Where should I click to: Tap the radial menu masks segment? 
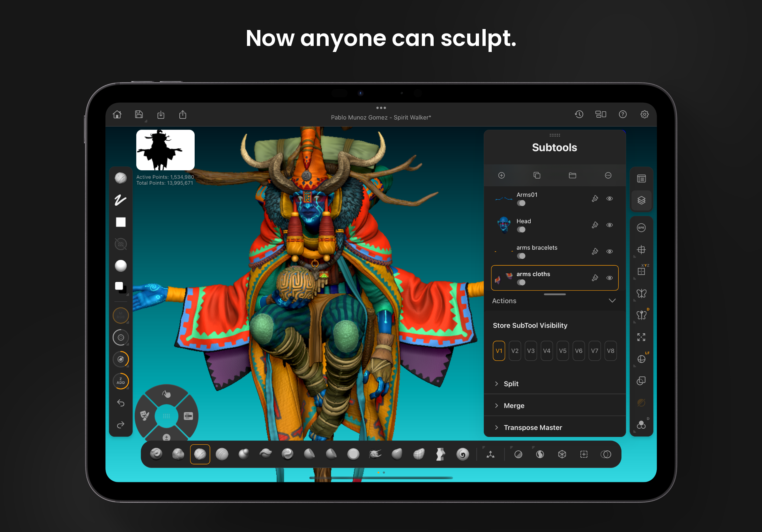pyautogui.click(x=145, y=416)
